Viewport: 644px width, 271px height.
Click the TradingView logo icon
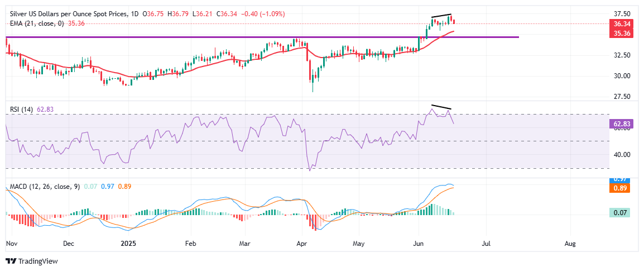tap(11, 261)
